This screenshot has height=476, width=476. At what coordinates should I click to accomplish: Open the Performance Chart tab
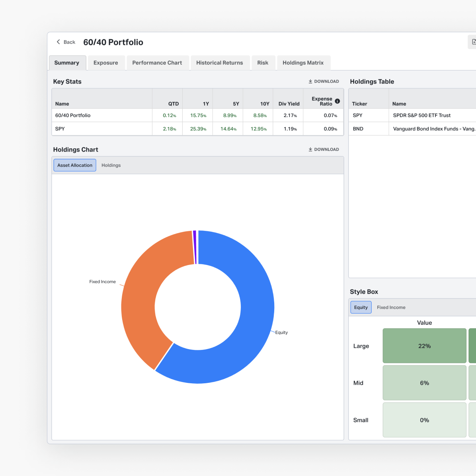coord(157,63)
